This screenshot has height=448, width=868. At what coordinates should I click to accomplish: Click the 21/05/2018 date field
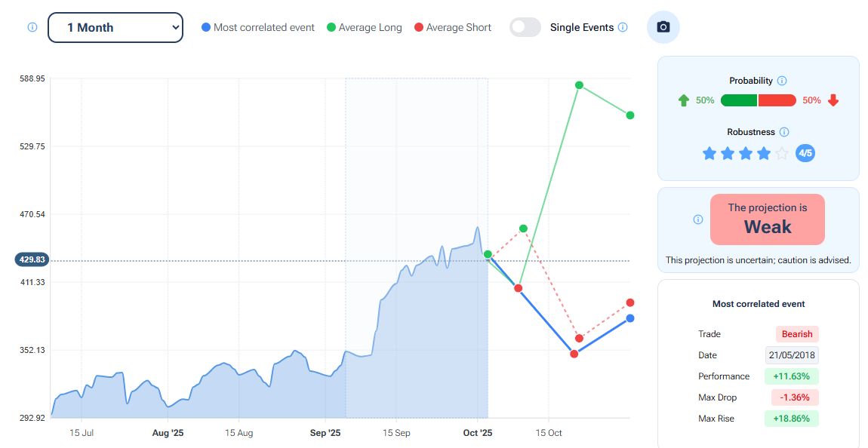coord(792,355)
